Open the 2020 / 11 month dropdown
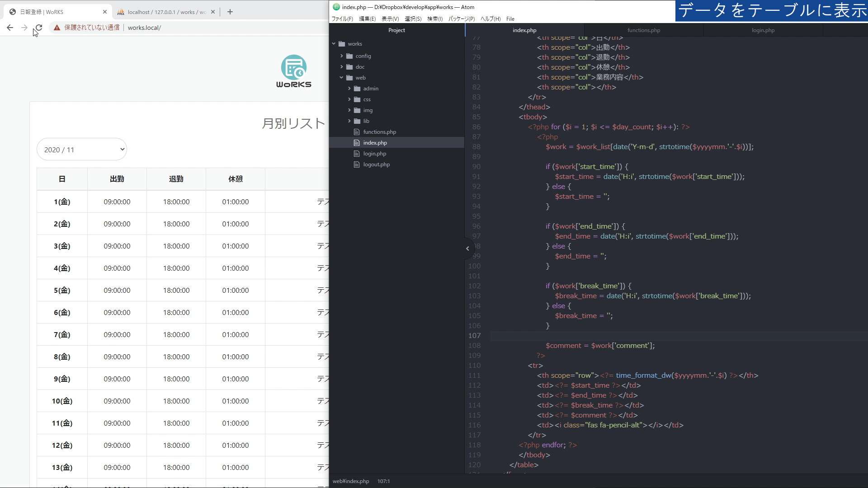Viewport: 868px width, 488px height. tap(82, 150)
